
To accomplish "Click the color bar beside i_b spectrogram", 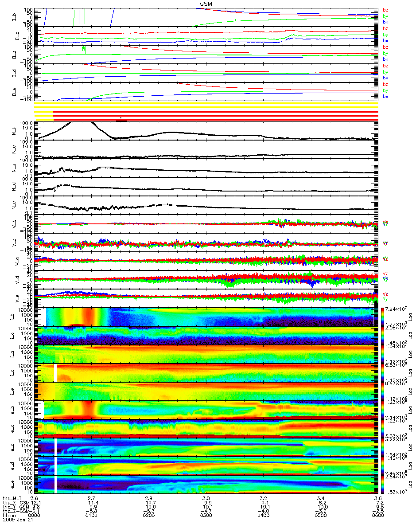I will 383,317.
